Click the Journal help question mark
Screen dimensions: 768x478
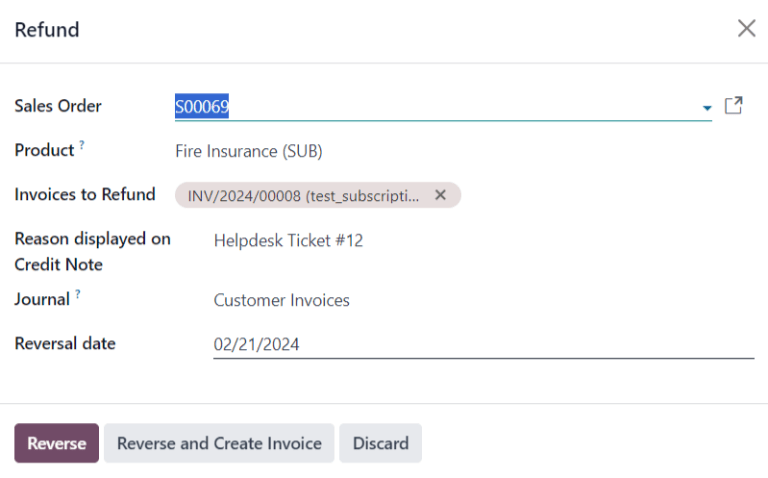click(x=77, y=294)
